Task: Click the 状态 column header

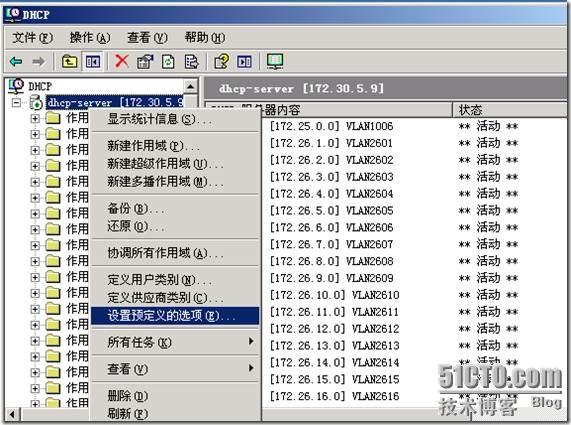Action: click(x=509, y=110)
